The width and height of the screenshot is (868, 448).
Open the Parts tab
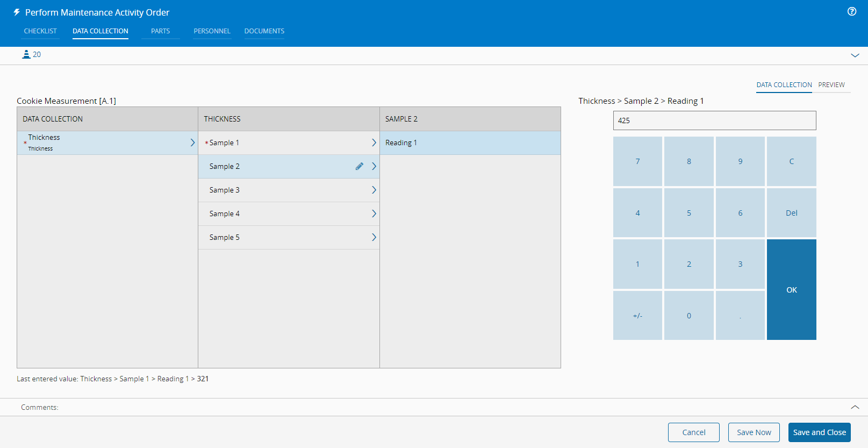point(160,31)
